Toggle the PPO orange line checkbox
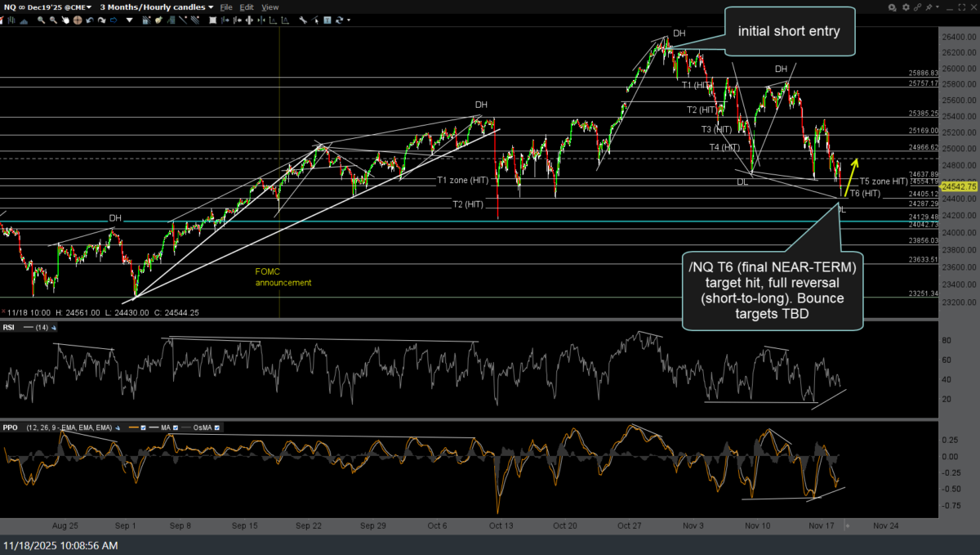 coord(143,427)
